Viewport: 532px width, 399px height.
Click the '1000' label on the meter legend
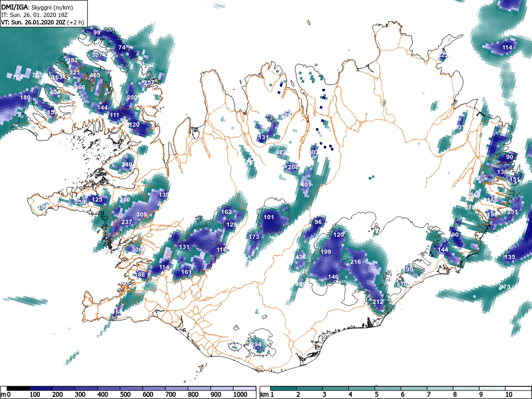[240, 395]
